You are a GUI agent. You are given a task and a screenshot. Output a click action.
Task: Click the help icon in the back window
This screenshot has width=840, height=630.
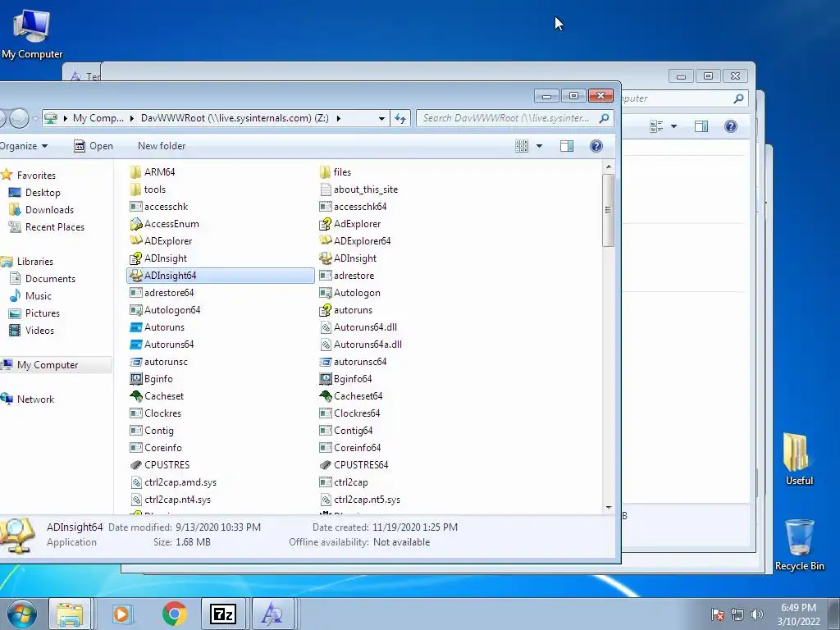(x=730, y=126)
